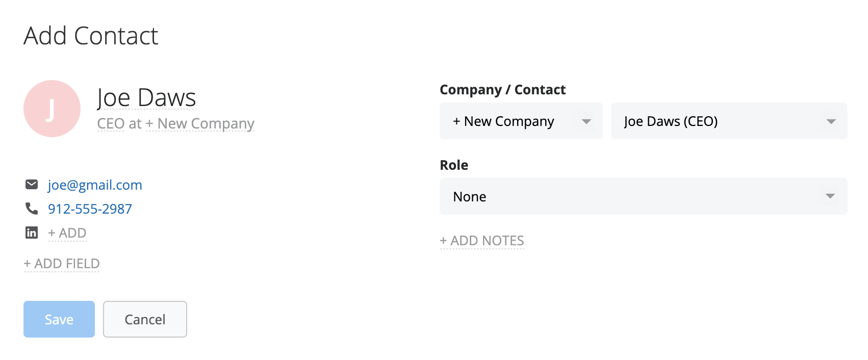Select the + New Company combo box

click(x=521, y=121)
